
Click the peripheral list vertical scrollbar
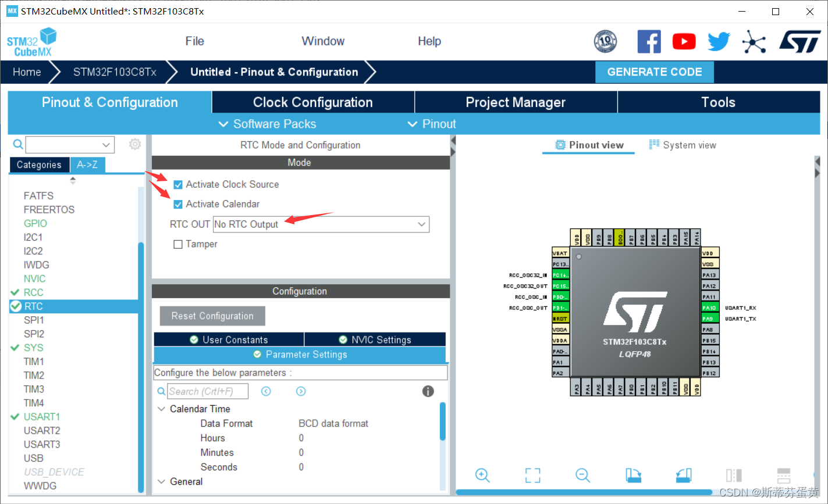[x=140, y=366]
